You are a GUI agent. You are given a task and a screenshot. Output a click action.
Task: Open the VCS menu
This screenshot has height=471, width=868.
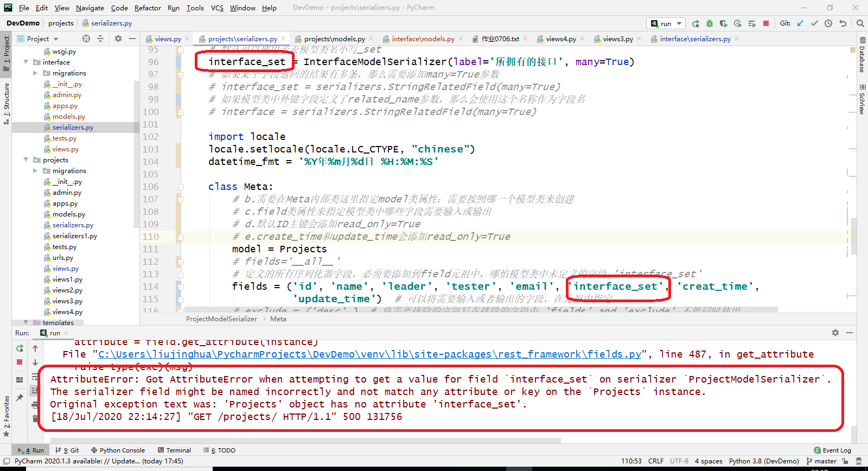click(217, 8)
